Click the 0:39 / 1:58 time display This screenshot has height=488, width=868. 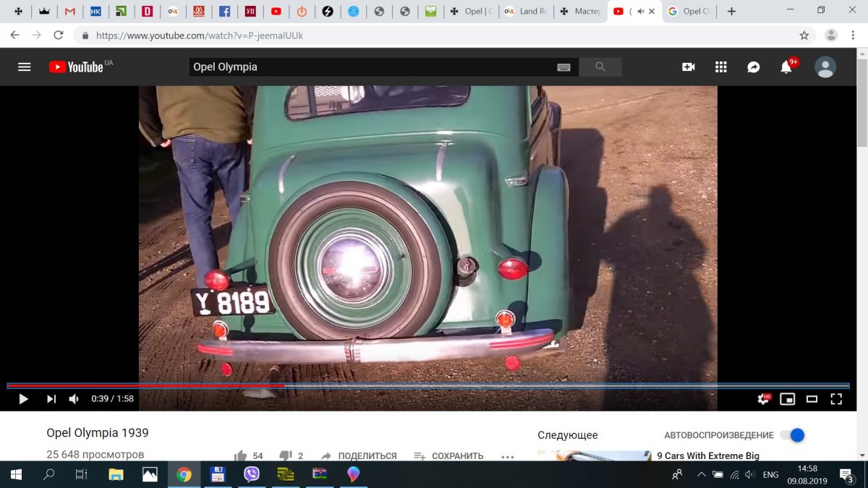pyautogui.click(x=112, y=398)
